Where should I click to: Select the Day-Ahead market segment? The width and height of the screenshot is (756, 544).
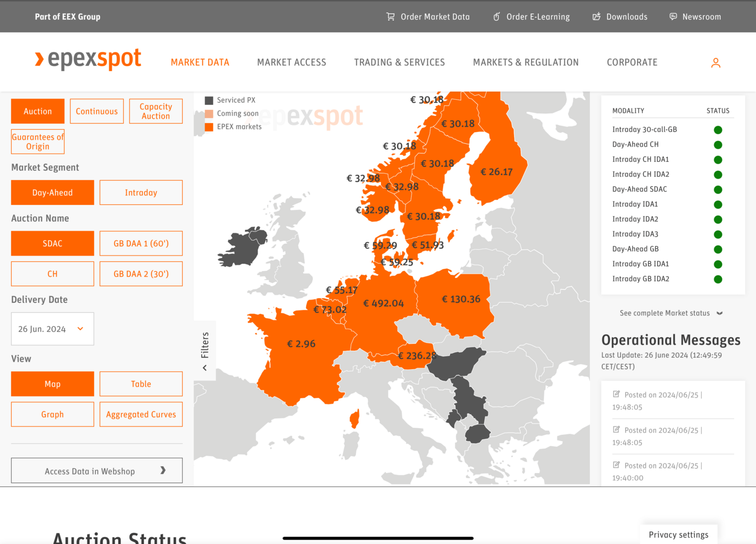click(x=52, y=193)
